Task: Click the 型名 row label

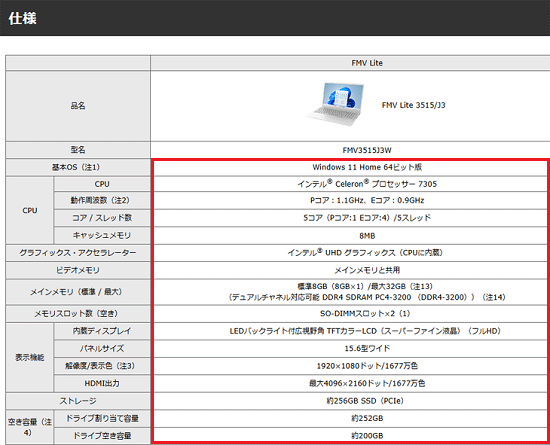Action: pos(78,150)
